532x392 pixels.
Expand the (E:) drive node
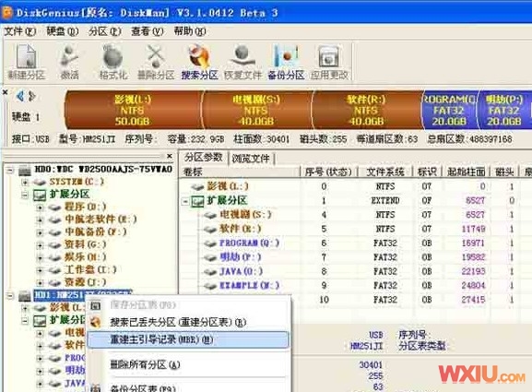(40, 220)
